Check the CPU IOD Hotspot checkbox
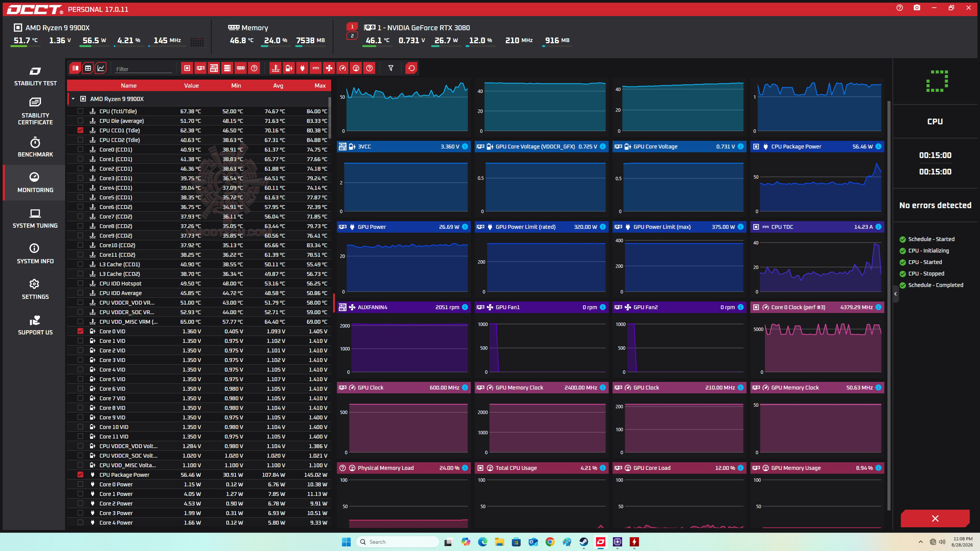The image size is (980, 551). click(80, 284)
